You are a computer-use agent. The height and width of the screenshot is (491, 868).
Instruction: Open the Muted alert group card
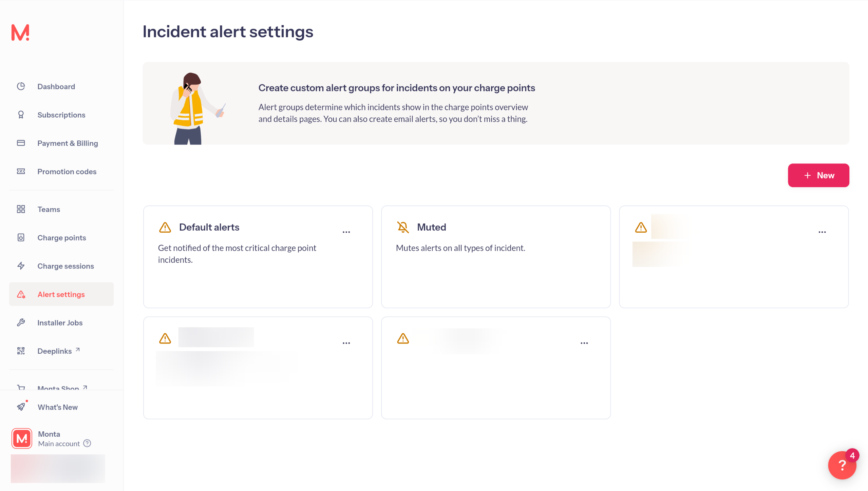point(495,257)
